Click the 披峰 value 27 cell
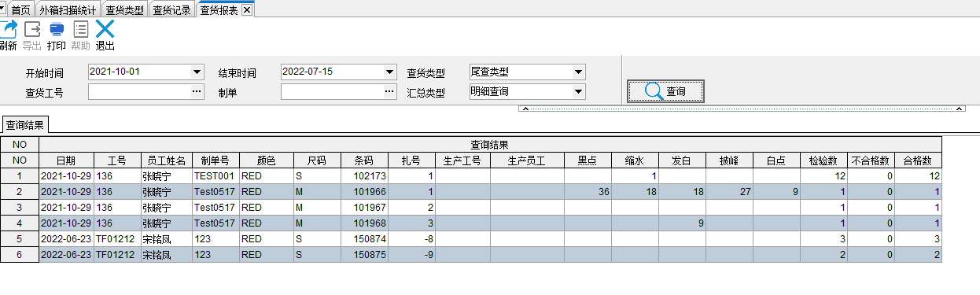The height and width of the screenshot is (295, 980). click(730, 192)
